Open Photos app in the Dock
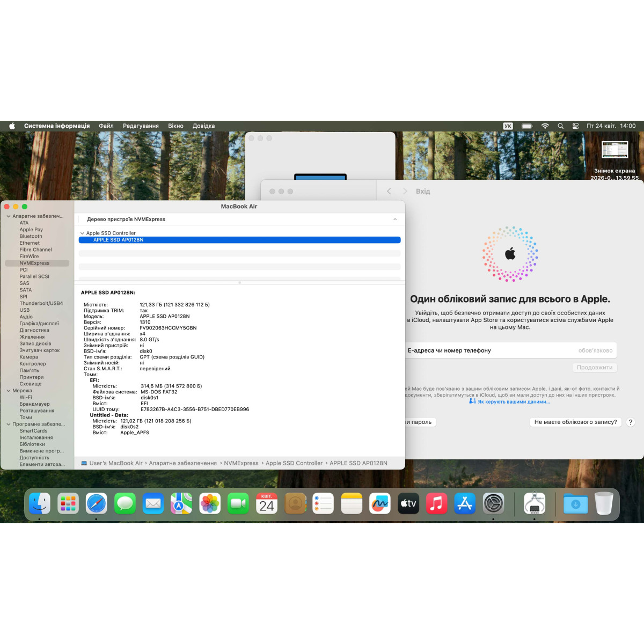644x644 pixels. click(210, 503)
